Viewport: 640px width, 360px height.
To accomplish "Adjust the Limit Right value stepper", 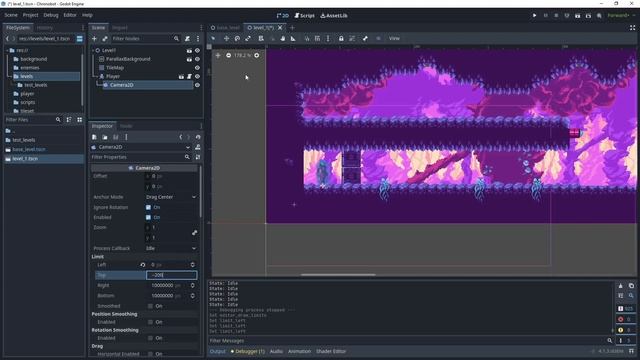I will pos(193,285).
